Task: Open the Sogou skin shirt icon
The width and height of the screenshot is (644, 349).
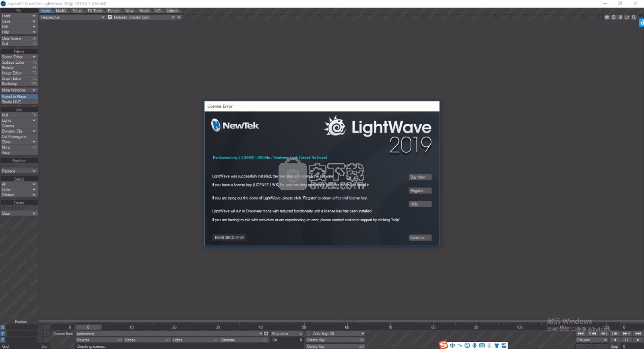Action: [497, 345]
